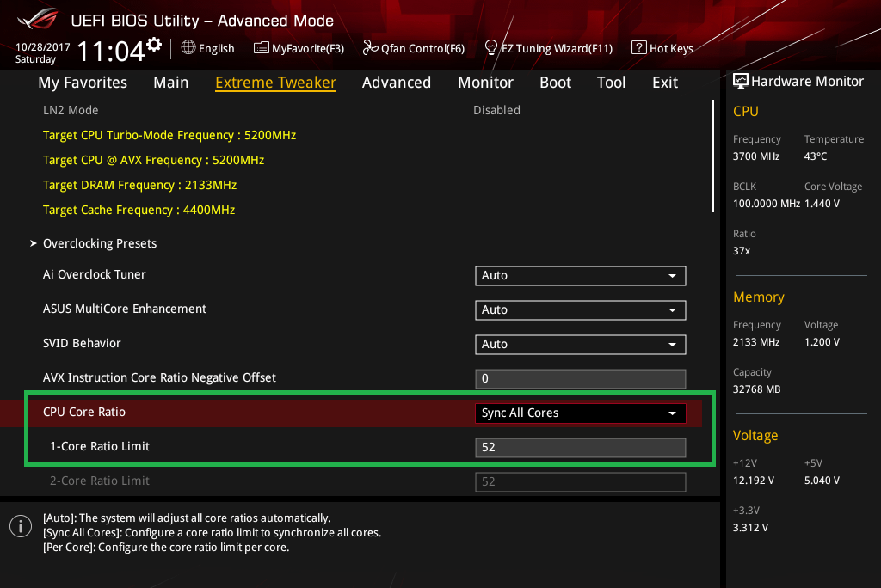Click the yellow Memory section heading
Image resolution: width=881 pixels, height=588 pixels.
[x=759, y=297]
